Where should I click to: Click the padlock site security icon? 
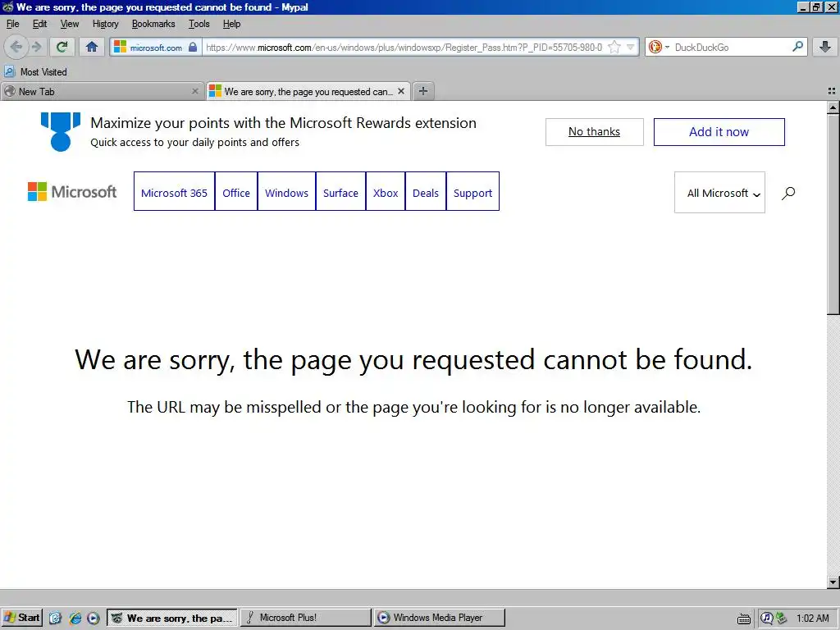(x=193, y=47)
